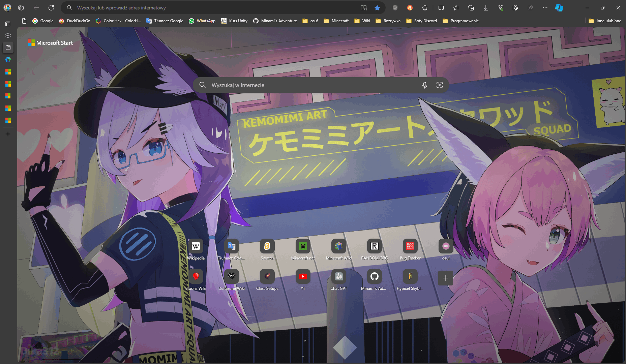Screen dimensions: 626x364
Task: Start voice search with microphone
Action: [425, 85]
